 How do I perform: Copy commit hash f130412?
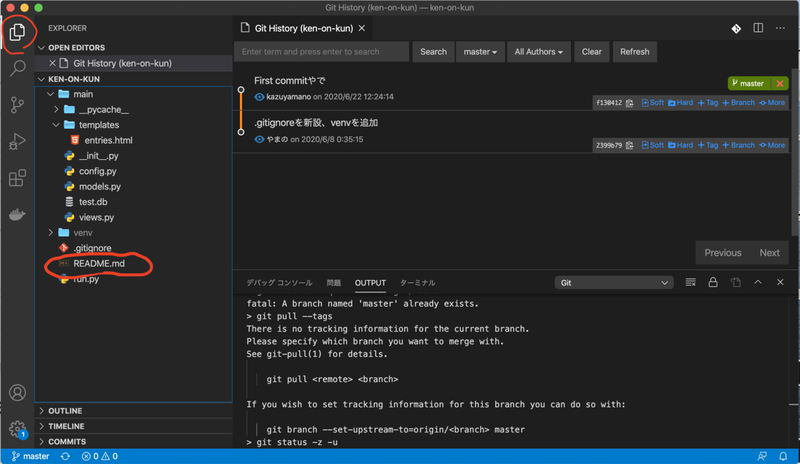point(630,103)
